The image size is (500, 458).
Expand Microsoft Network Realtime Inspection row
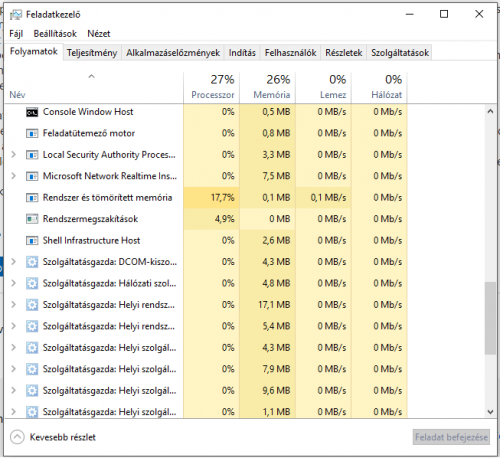point(13,176)
